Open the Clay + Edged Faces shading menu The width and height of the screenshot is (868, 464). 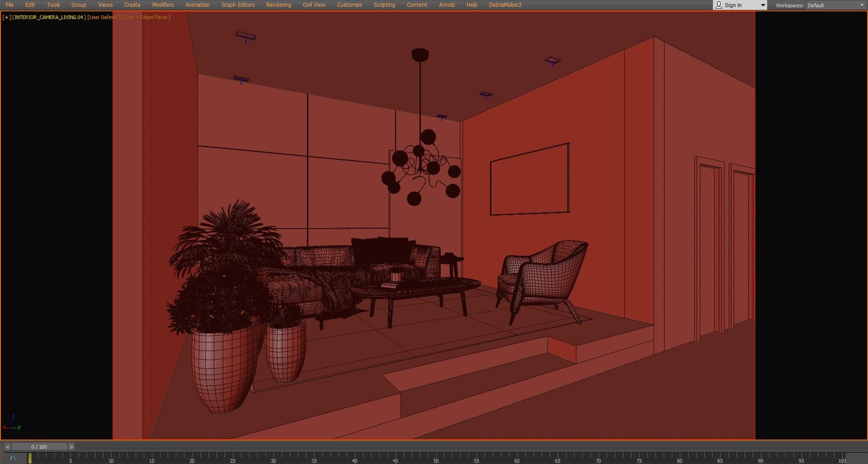[x=146, y=17]
